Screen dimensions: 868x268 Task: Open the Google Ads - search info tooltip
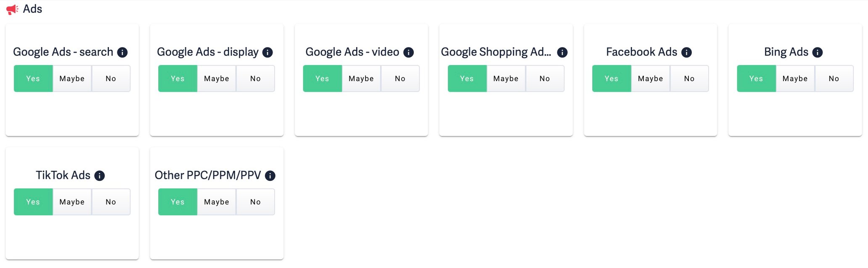pos(122,52)
